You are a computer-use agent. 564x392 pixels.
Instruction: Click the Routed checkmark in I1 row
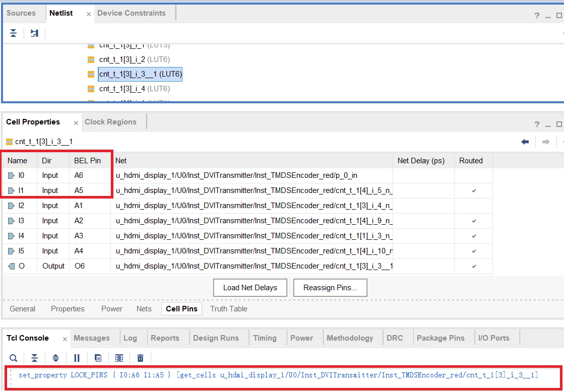474,191
